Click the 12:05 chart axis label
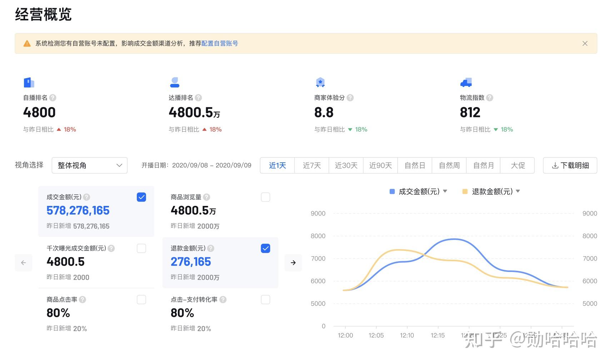 click(x=376, y=335)
